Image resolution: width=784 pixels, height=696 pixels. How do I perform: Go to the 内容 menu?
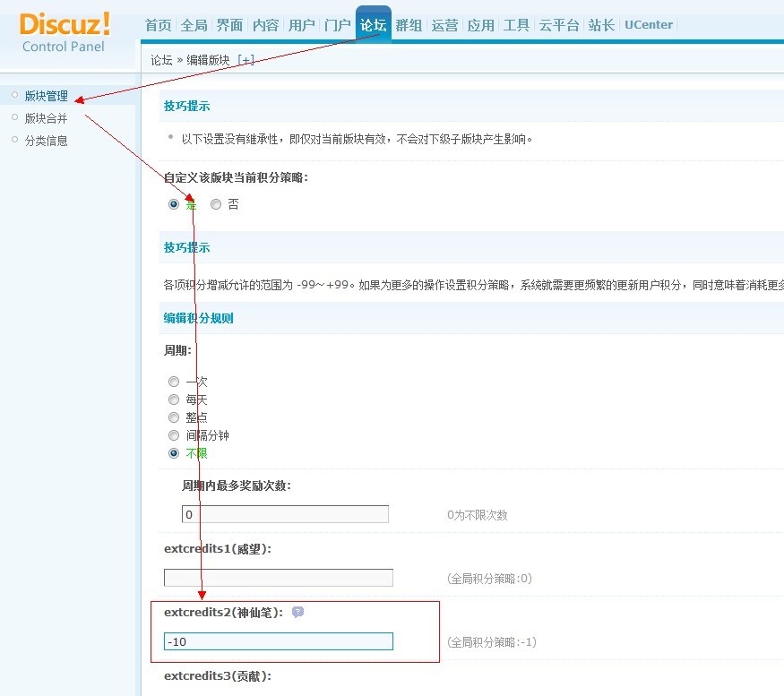265,25
